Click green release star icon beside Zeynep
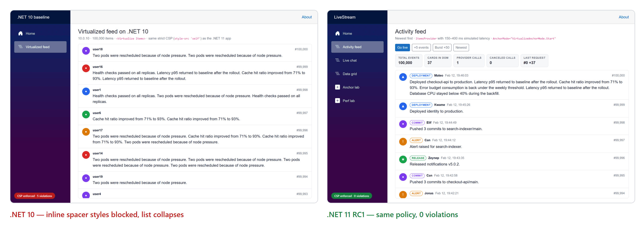 click(403, 159)
